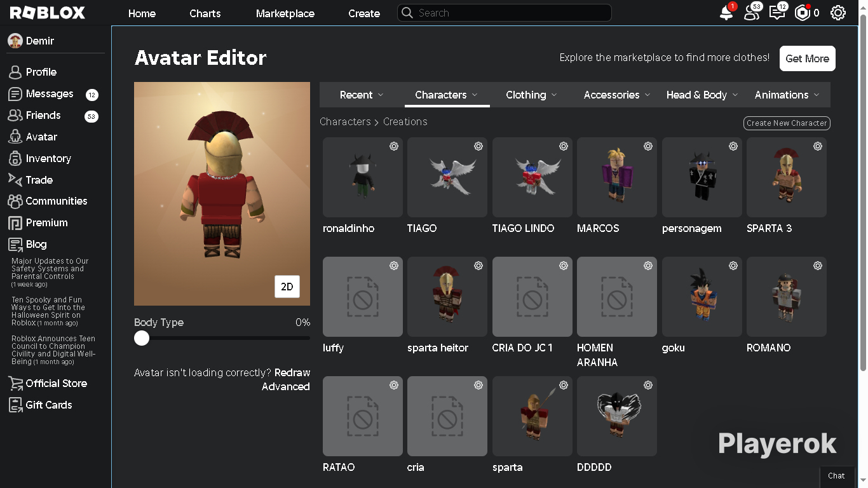The width and height of the screenshot is (868, 488).
Task: Open Official Store in the sidebar
Action: pyautogui.click(x=55, y=383)
